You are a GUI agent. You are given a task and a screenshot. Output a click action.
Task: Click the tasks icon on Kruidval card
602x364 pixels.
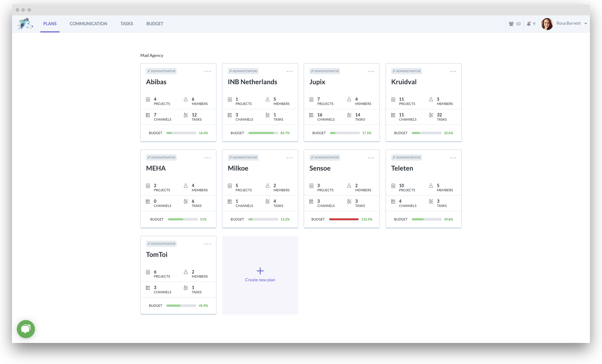[x=430, y=115]
